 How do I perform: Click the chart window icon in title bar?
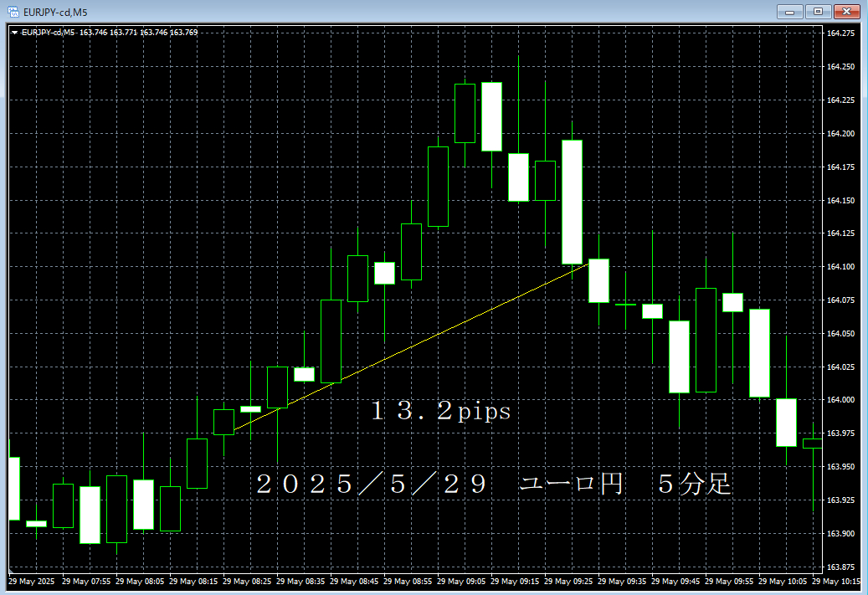13,12
